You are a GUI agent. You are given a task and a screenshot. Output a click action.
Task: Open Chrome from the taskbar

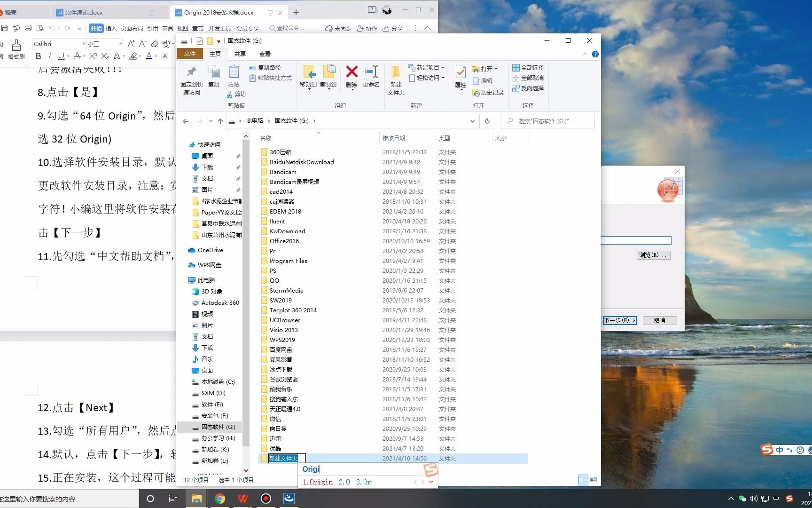(220, 499)
